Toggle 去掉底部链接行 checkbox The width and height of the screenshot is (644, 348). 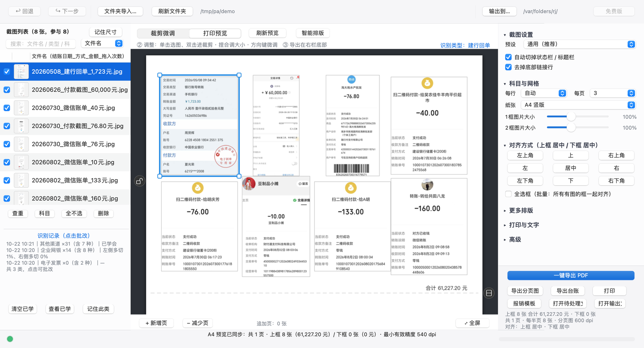tap(508, 67)
